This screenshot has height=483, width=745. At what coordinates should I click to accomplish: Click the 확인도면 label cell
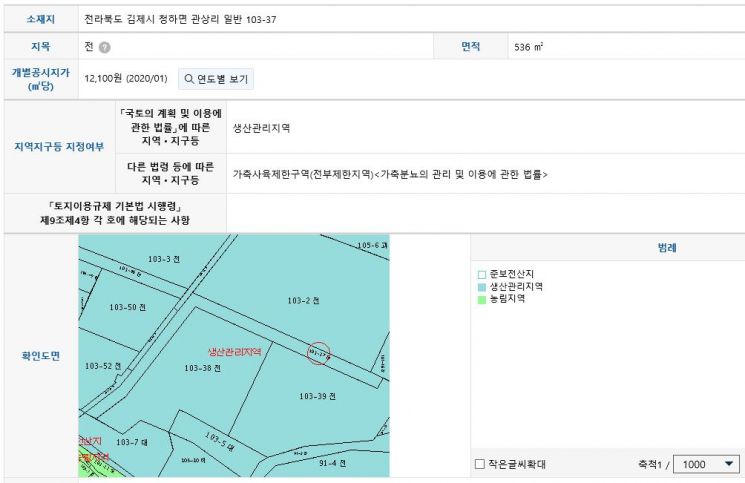click(x=41, y=356)
